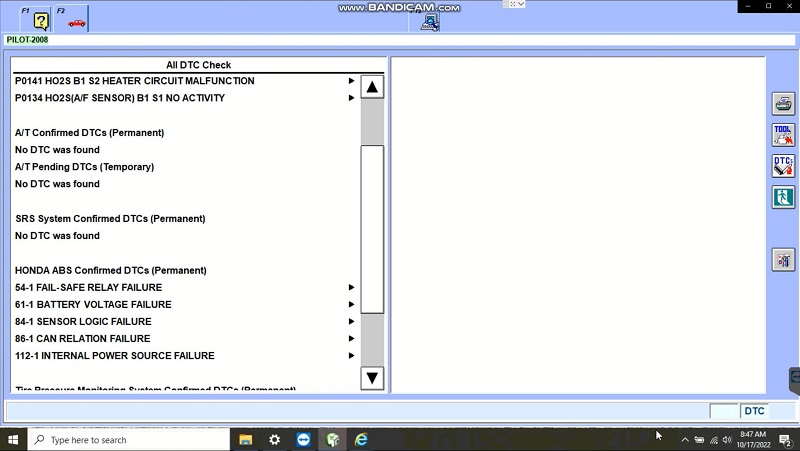Click A/T Confirmed DTCs (Permanent) heading
The height and width of the screenshot is (451, 800).
click(x=89, y=133)
